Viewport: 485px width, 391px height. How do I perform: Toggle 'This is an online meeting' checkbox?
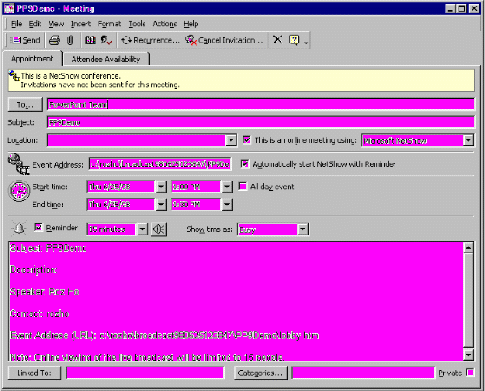pyautogui.click(x=247, y=140)
